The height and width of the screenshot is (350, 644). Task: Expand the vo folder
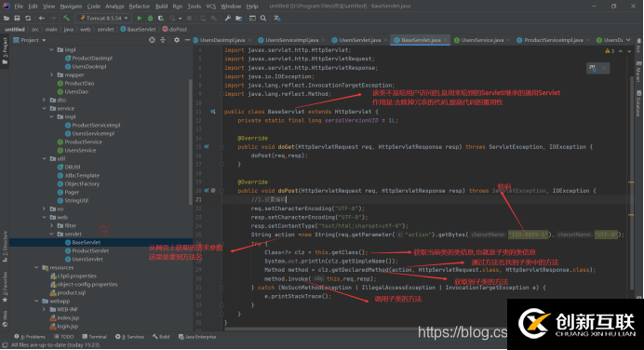click(x=45, y=209)
